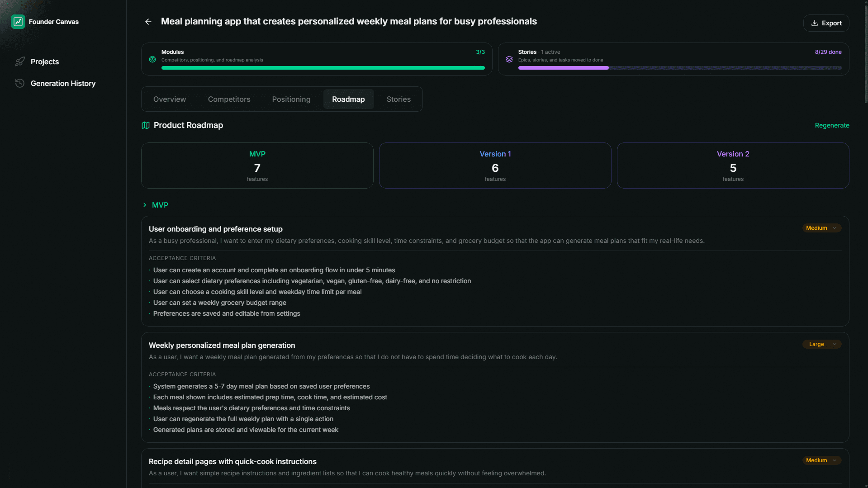Open the Medium effort dropdown for onboarding story
The height and width of the screenshot is (488, 868).
pyautogui.click(x=821, y=227)
